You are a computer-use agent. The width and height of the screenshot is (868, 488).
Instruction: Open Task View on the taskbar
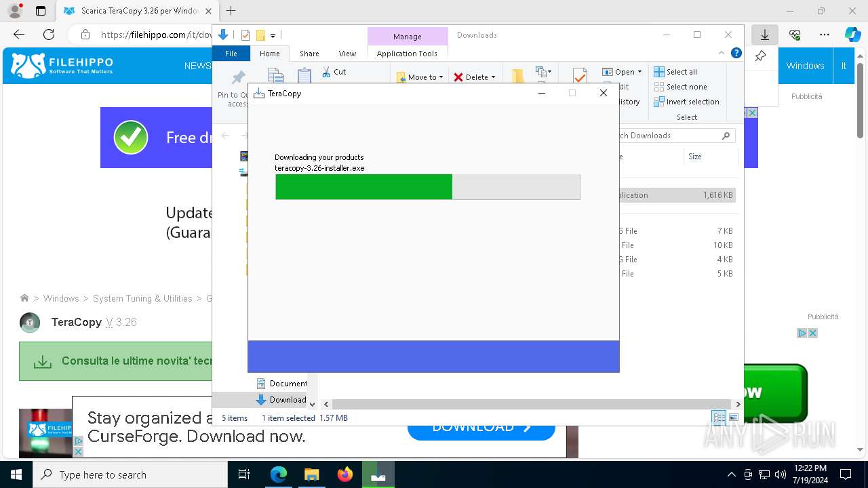[244, 475]
